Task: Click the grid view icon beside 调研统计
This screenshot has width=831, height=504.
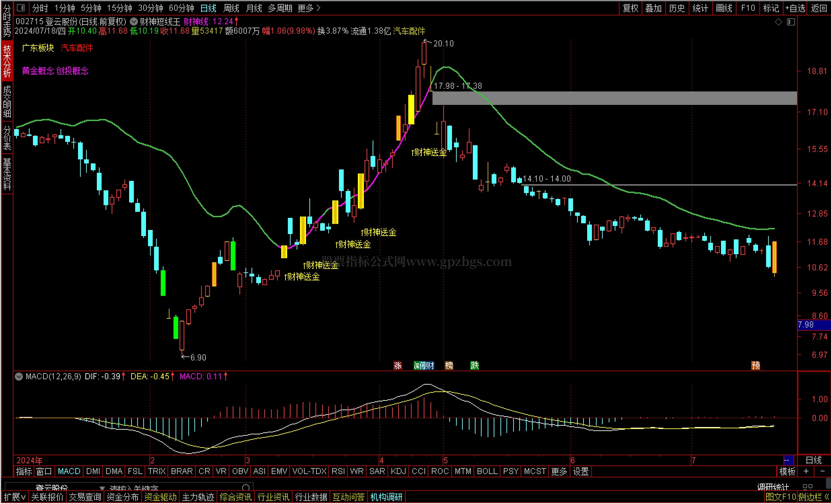Action: (808, 487)
